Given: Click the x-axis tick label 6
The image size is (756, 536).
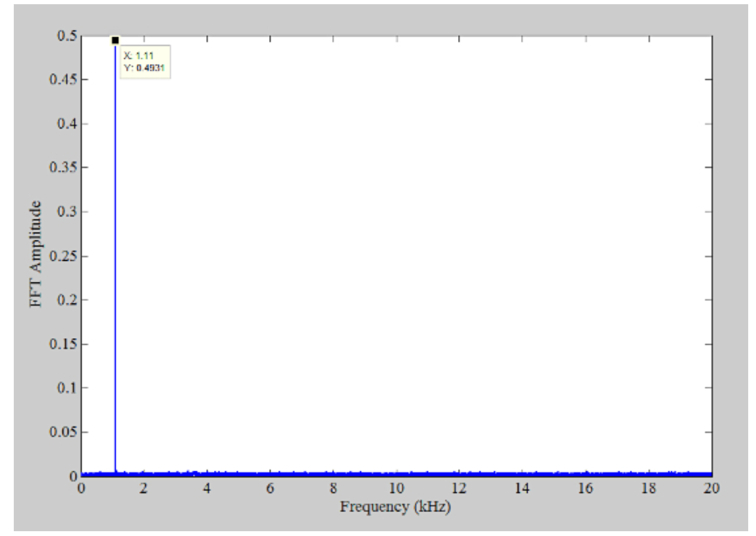Looking at the screenshot, I should click(270, 489).
